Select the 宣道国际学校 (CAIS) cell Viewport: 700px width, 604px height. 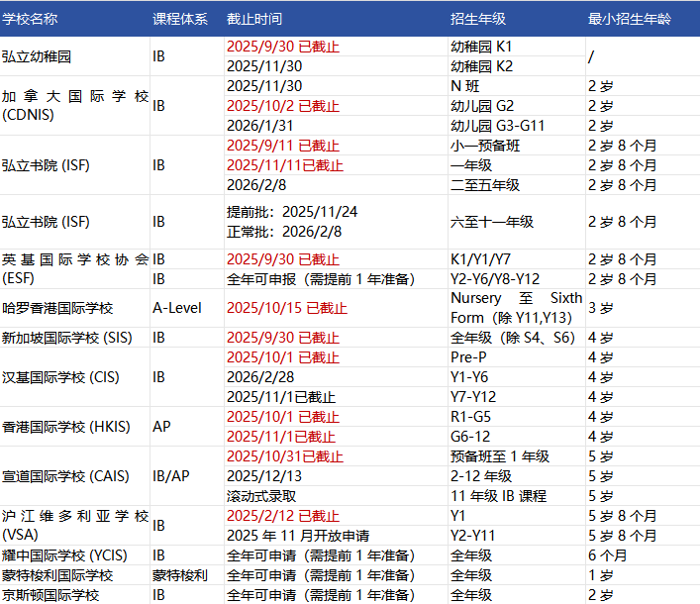pyautogui.click(x=74, y=476)
